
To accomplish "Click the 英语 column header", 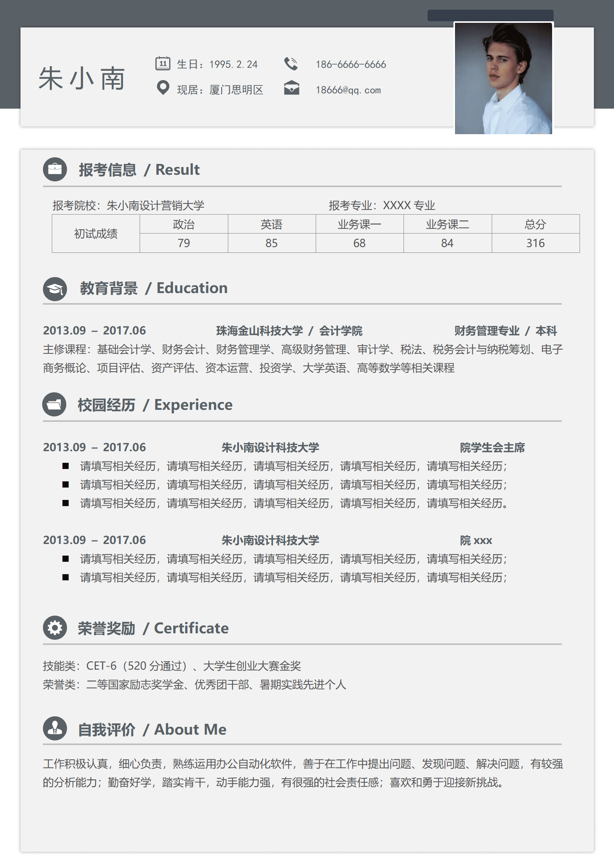I will [x=272, y=224].
